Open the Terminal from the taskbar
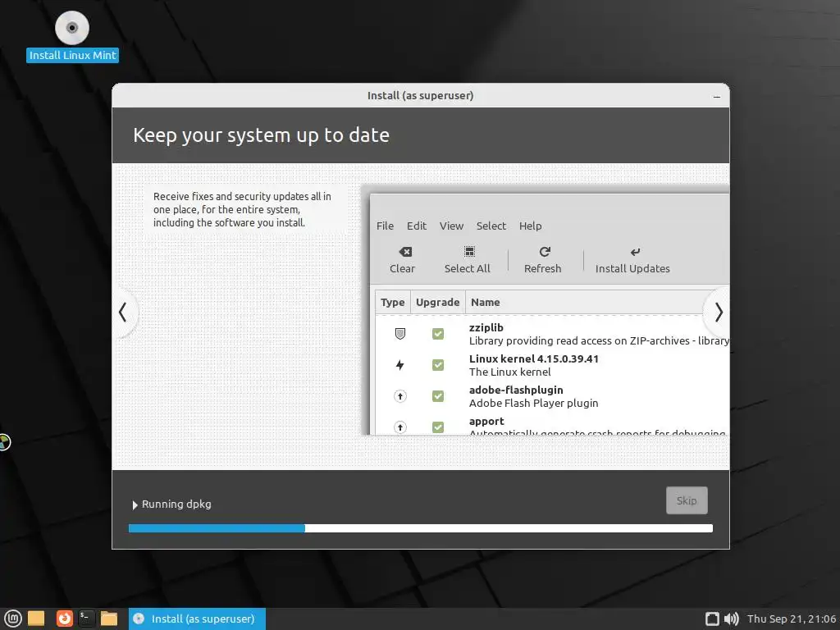This screenshot has width=840, height=630. (x=86, y=619)
